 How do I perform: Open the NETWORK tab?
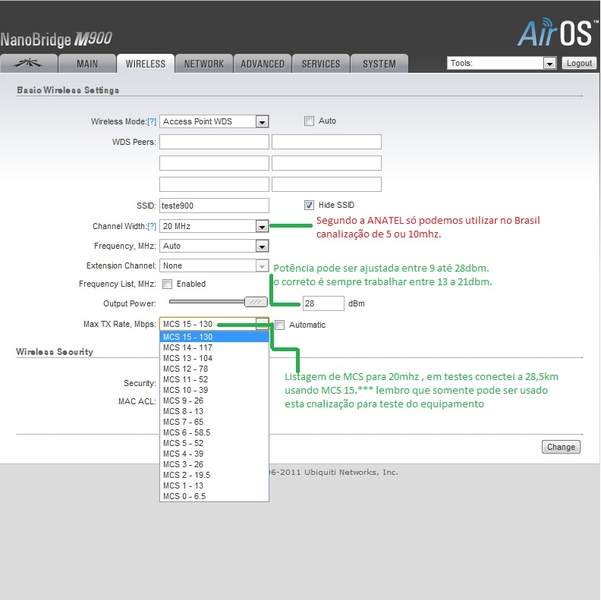click(x=204, y=64)
